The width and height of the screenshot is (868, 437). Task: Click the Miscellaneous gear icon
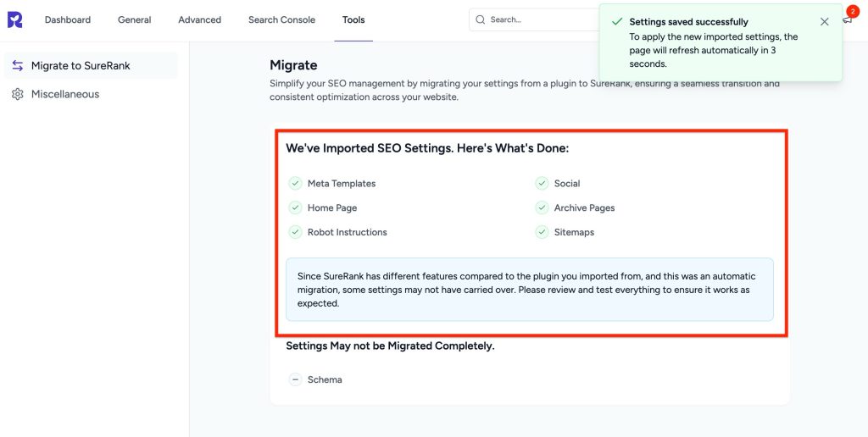pos(18,94)
